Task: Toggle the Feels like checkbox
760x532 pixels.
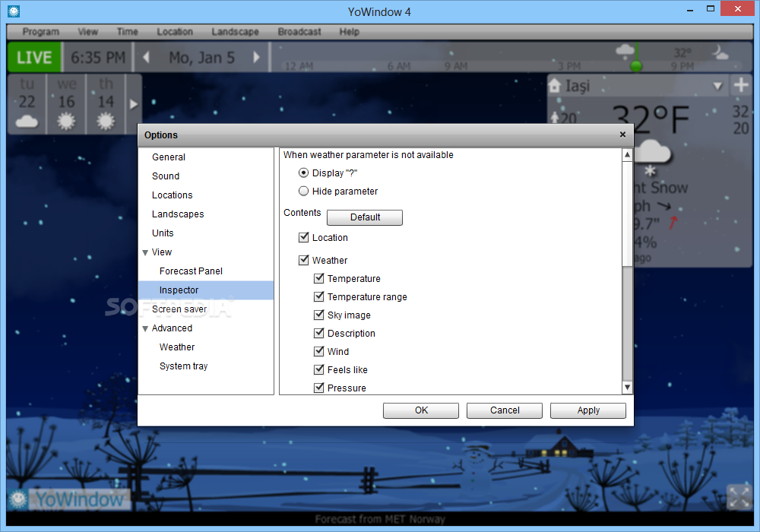Action: point(319,369)
